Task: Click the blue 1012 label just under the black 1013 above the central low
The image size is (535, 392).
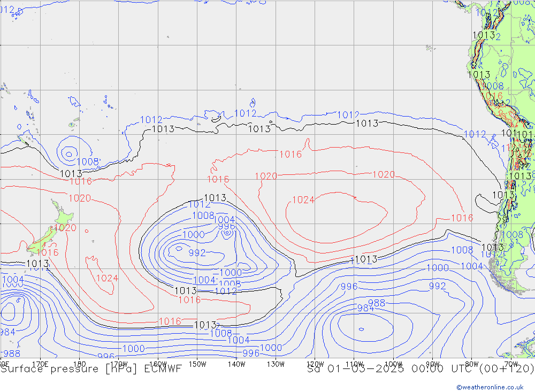Action: 199,204
